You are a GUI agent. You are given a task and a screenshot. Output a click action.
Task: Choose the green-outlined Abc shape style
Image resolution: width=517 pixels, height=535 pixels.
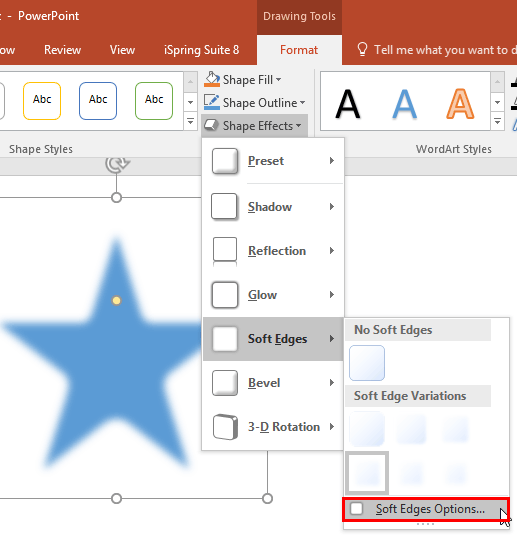coord(154,101)
